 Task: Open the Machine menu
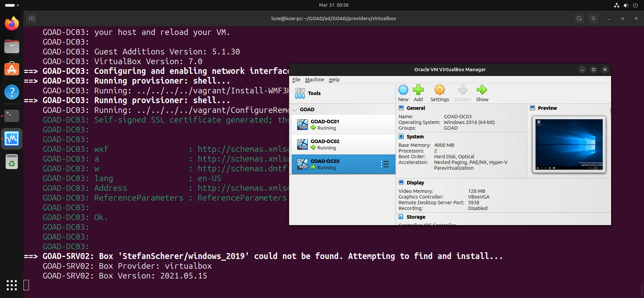[x=314, y=80]
